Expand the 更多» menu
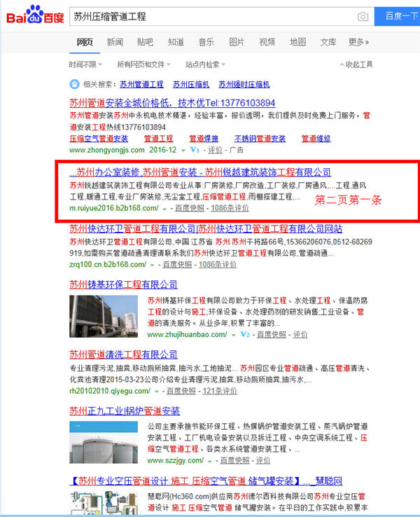 click(358, 42)
